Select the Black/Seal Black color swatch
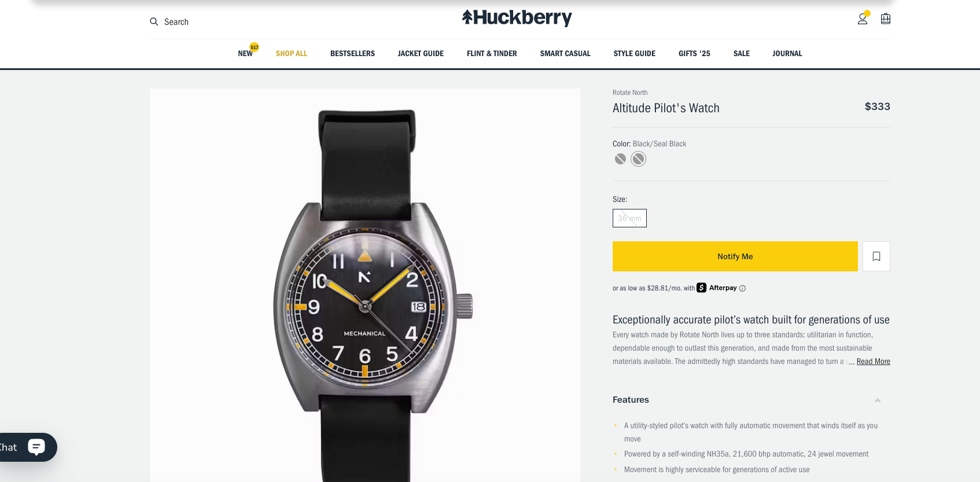980x482 pixels. 638,159
